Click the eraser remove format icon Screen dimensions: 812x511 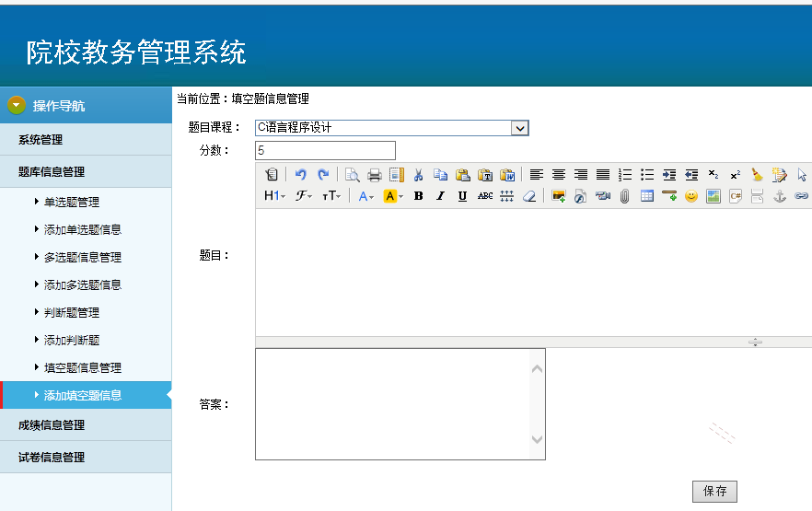529,196
